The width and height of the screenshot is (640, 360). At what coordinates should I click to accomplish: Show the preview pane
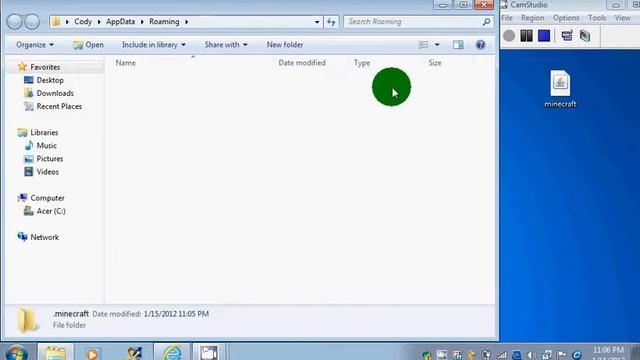(458, 45)
